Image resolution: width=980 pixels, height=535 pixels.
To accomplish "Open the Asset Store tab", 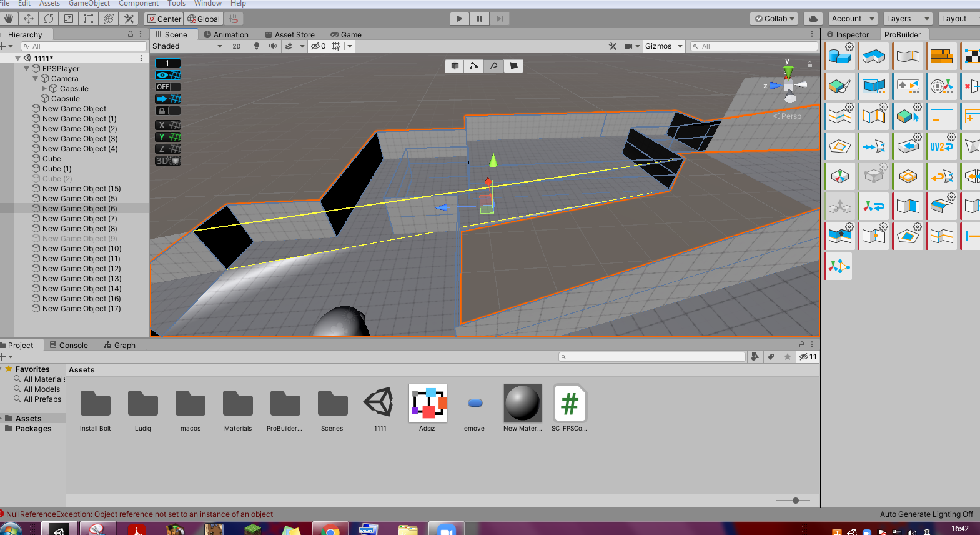I will coord(290,35).
